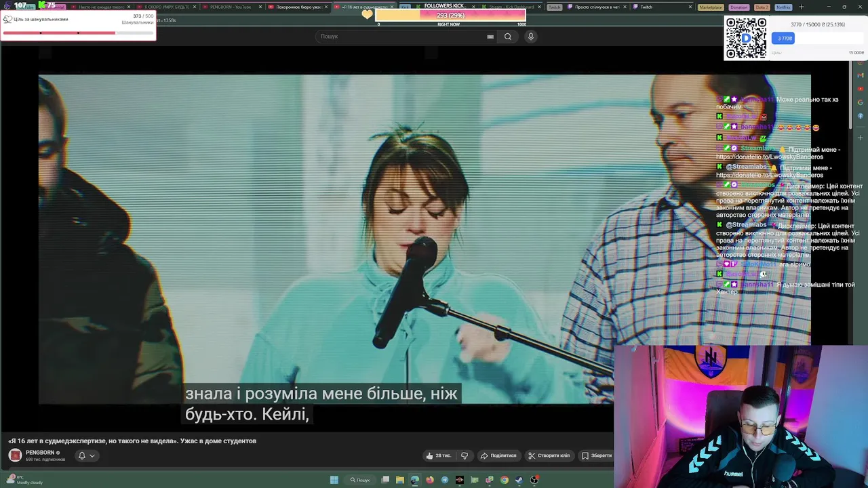
Task: Open the PENGBORN channel name link
Action: tap(40, 452)
